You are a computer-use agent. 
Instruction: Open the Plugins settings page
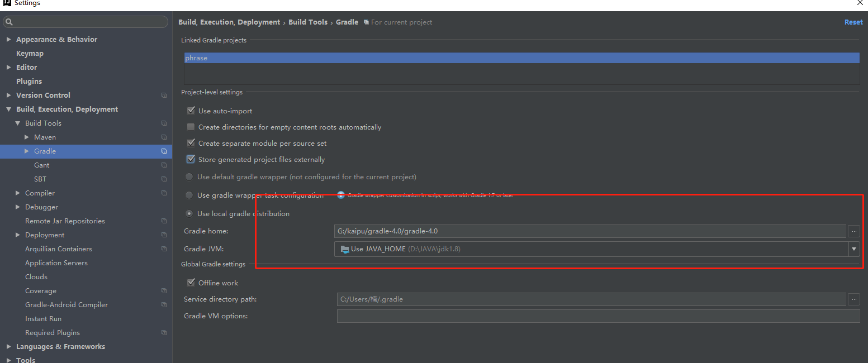[29, 82]
